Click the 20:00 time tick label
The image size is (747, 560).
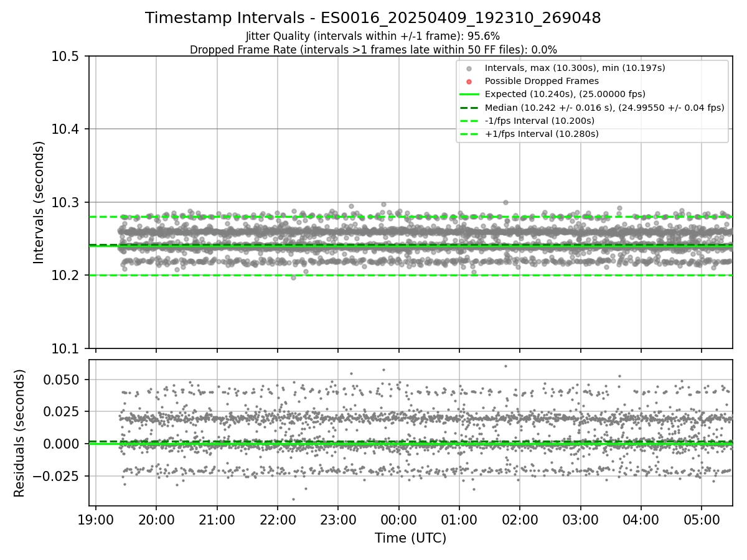point(156,520)
